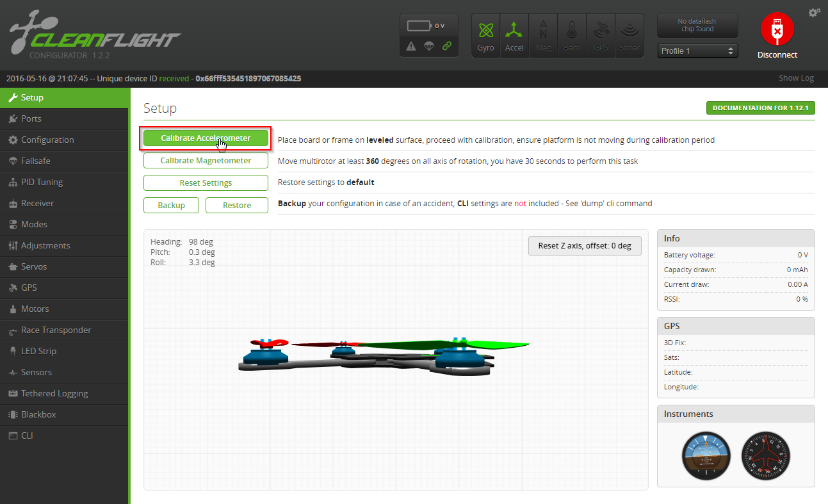The width and height of the screenshot is (828, 504).
Task: Open the settings gear in top right corner
Action: (814, 12)
